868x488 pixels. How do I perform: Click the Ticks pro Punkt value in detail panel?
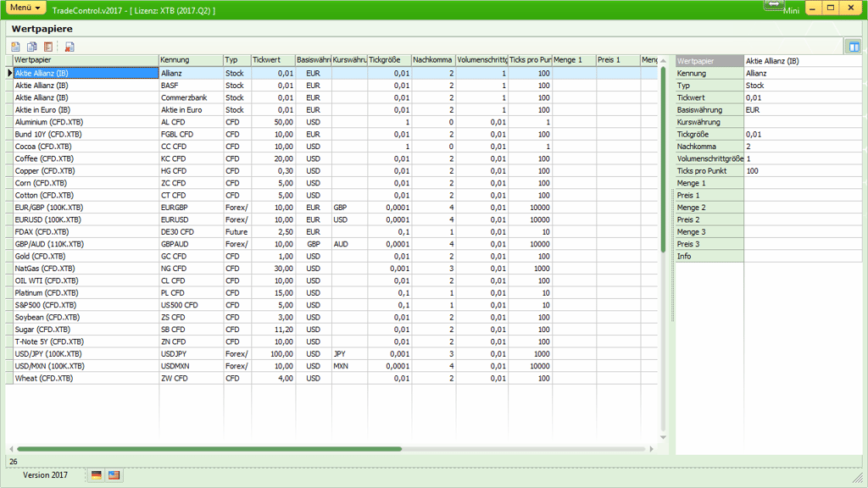803,171
